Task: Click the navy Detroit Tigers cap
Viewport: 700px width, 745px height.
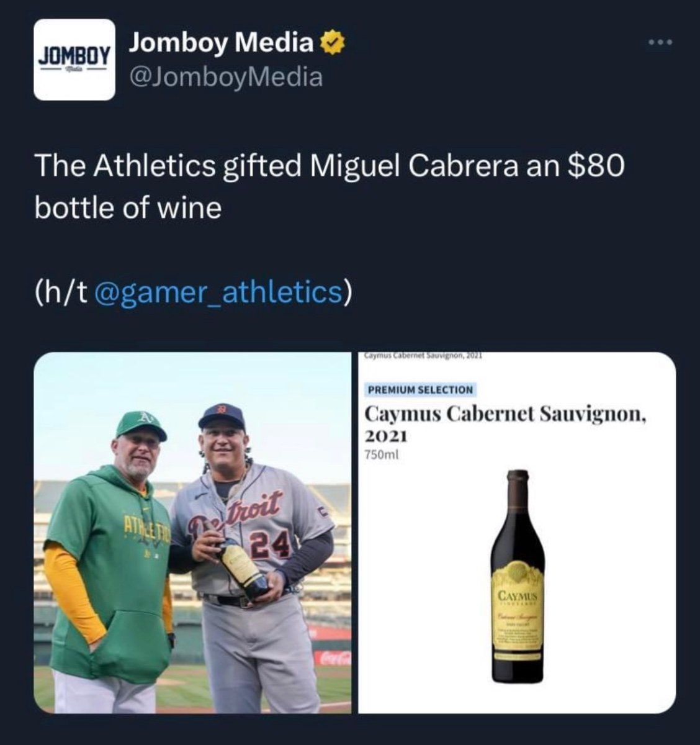Action: coord(222,415)
